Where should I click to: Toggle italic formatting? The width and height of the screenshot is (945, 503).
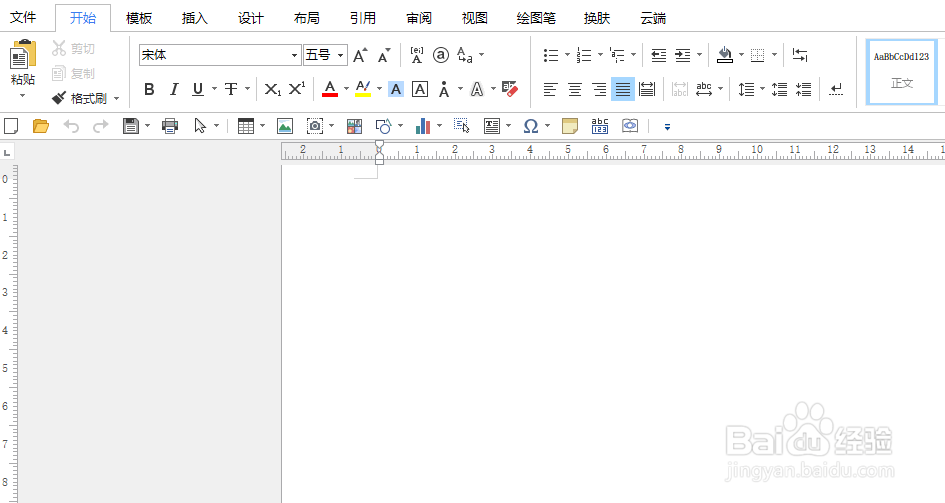coord(174,90)
